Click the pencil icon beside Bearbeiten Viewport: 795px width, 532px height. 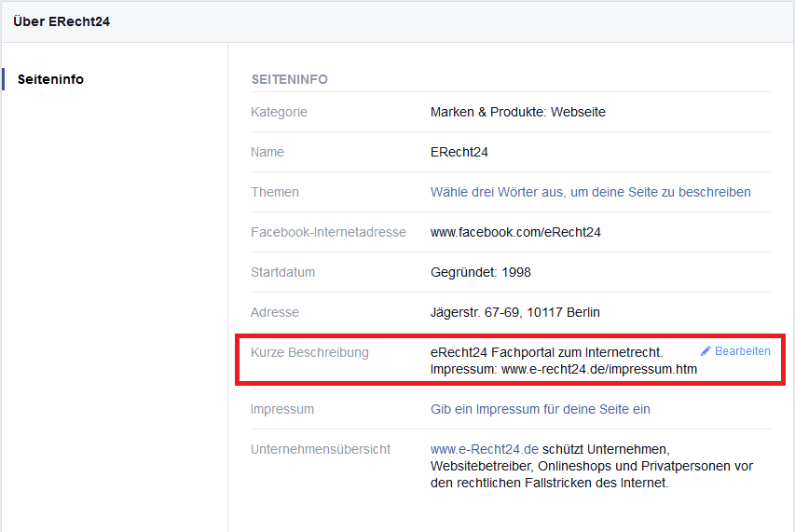pyautogui.click(x=706, y=351)
